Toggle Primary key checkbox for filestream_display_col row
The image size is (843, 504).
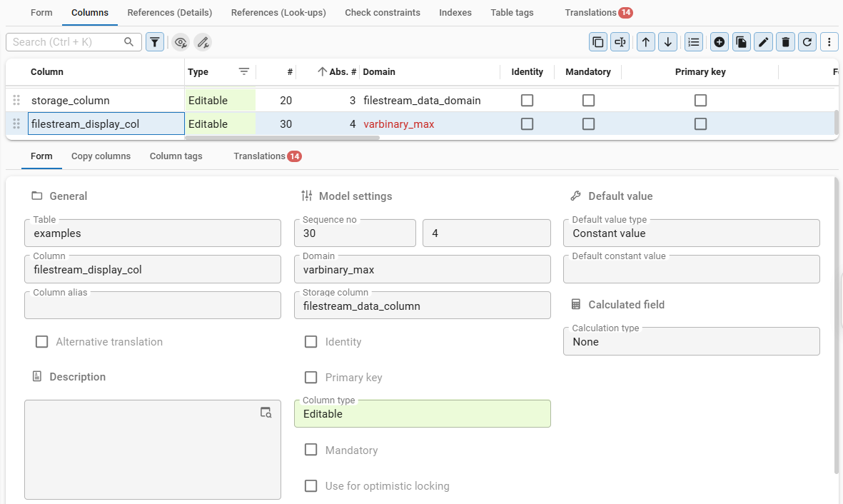pos(700,124)
